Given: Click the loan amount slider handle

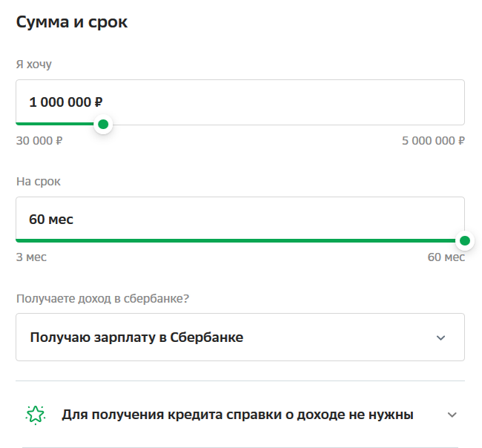Looking at the screenshot, I should pos(103,124).
